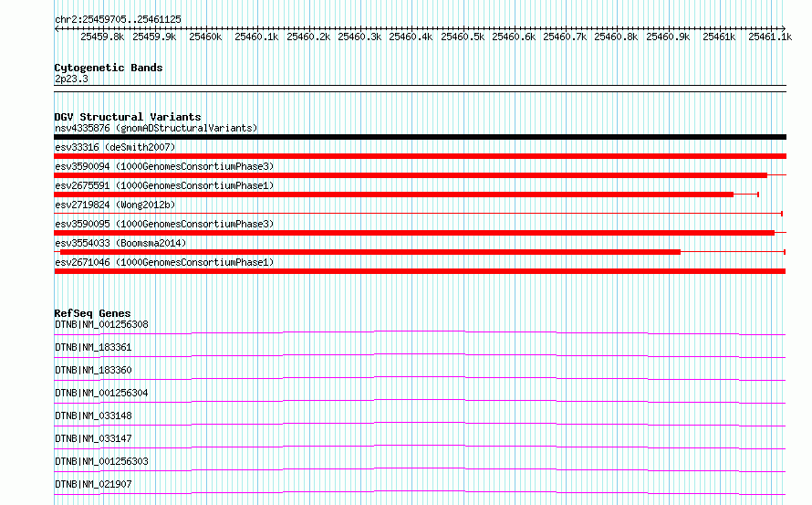Click the black nsv4335876 variant bar
Screen dimensions: 812x505
420,137
